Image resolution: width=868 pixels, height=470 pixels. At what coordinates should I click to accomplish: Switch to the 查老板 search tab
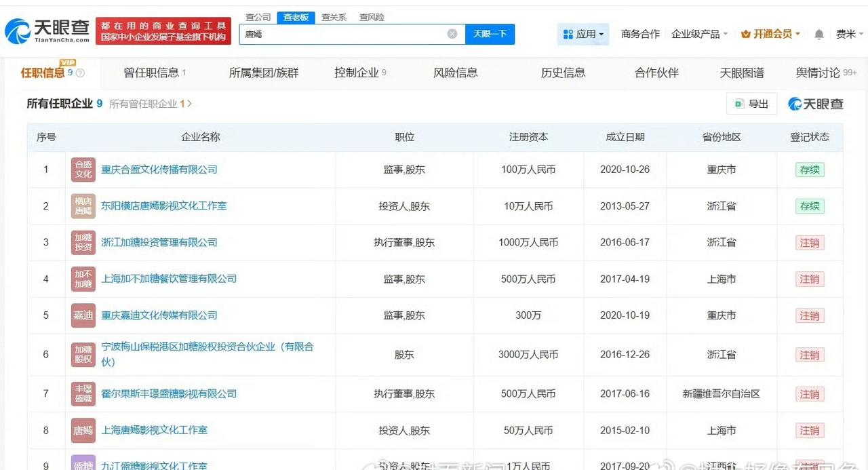tap(296, 17)
